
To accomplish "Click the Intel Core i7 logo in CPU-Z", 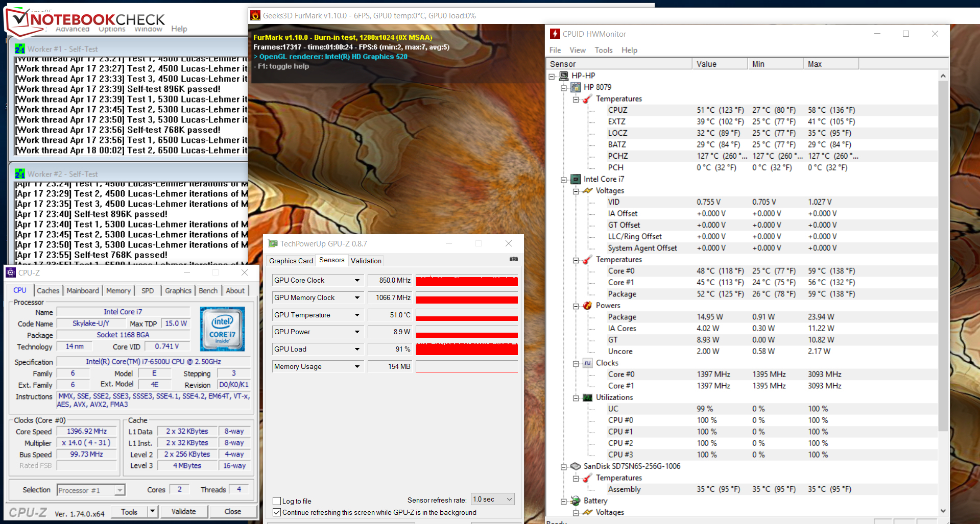I will point(222,329).
